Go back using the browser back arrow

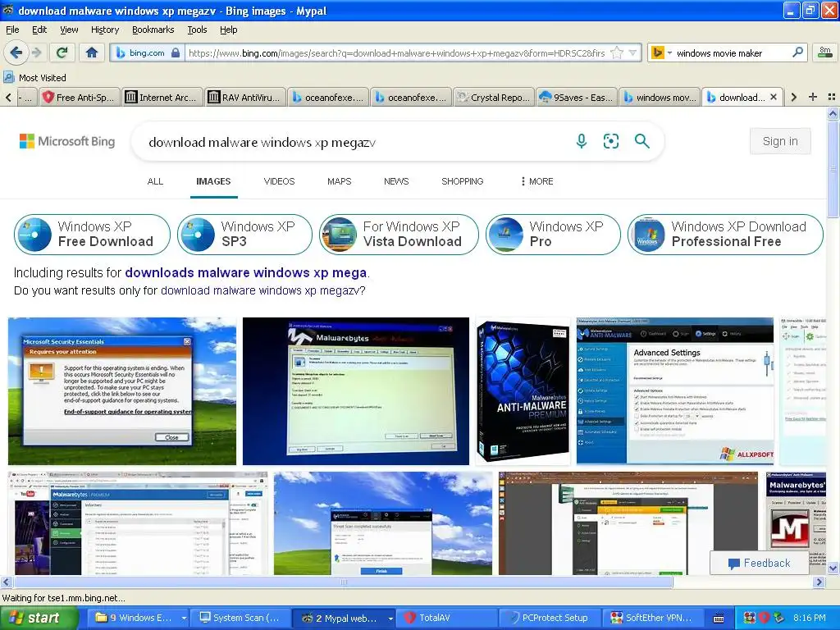coord(16,52)
